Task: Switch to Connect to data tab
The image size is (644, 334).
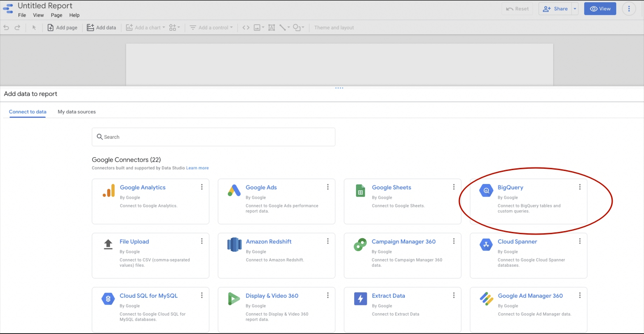Action: 28,112
